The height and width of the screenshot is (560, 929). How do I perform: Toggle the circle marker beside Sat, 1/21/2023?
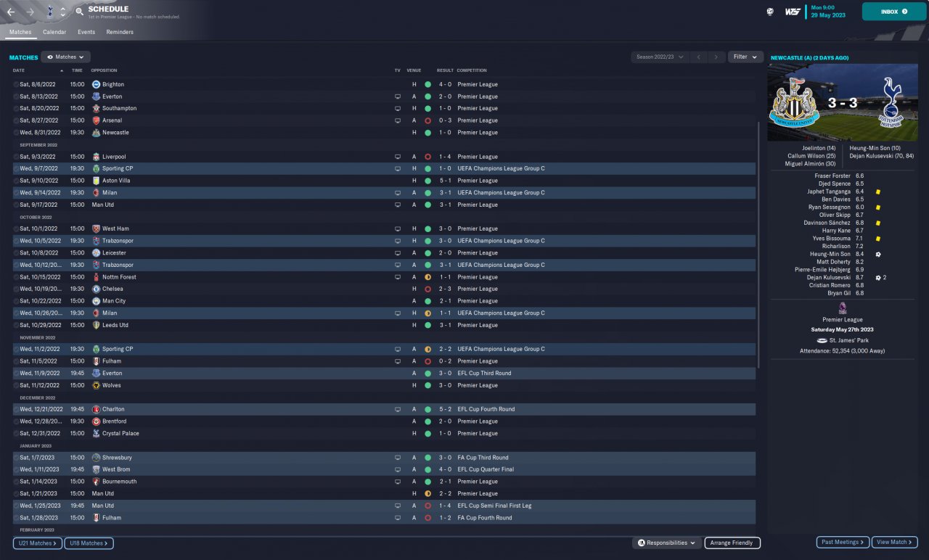pos(16,493)
